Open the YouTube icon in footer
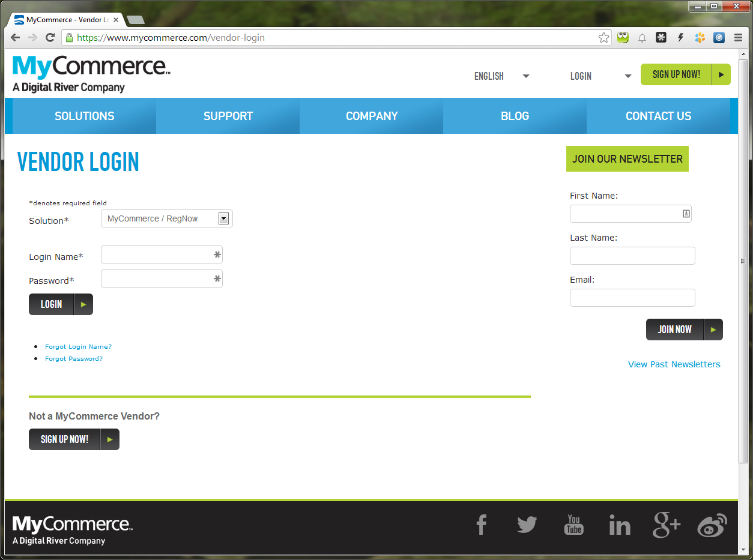Screen dimensions: 753x560 coord(574,525)
